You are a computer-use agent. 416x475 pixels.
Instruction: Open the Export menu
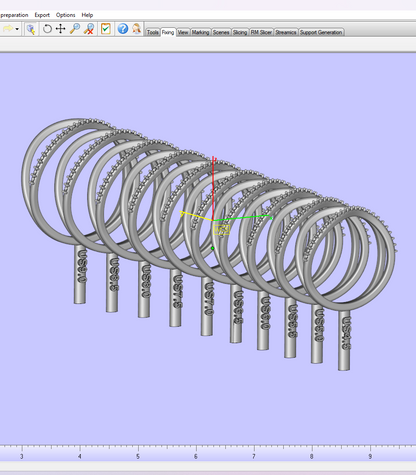pos(42,15)
